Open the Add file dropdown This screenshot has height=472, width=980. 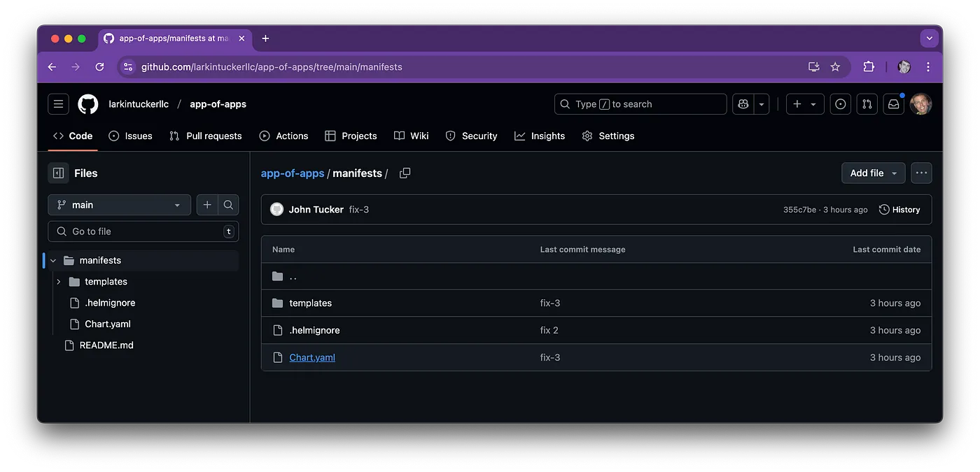(873, 173)
